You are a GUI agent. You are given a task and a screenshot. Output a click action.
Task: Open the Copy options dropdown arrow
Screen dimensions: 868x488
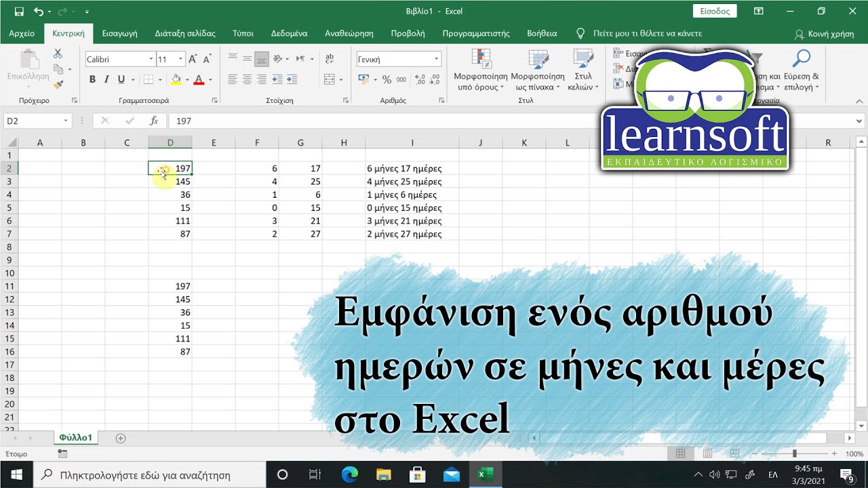pos(69,69)
